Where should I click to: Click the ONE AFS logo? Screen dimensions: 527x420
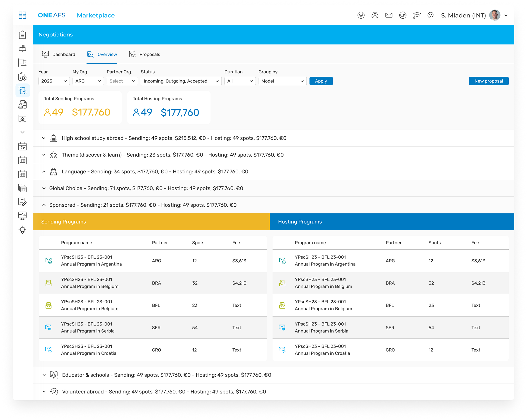point(52,15)
